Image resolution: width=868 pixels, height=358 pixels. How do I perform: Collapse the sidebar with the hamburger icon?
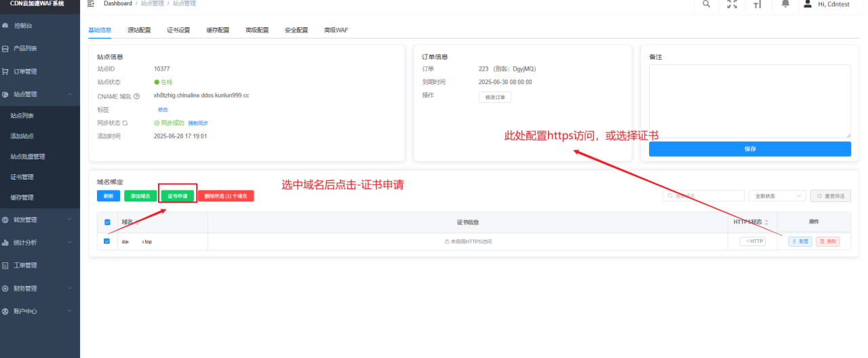coord(91,4)
